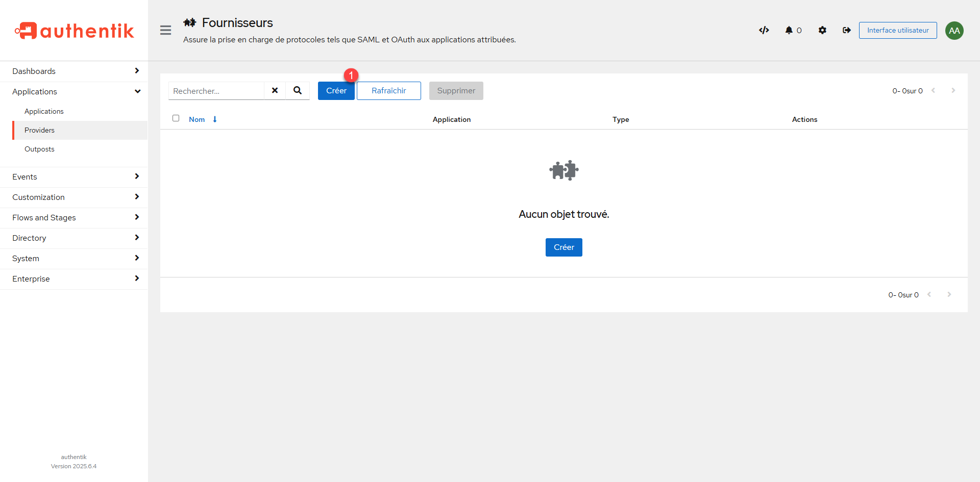
Task: Expand the Flows and Stages section
Action: 74,218
